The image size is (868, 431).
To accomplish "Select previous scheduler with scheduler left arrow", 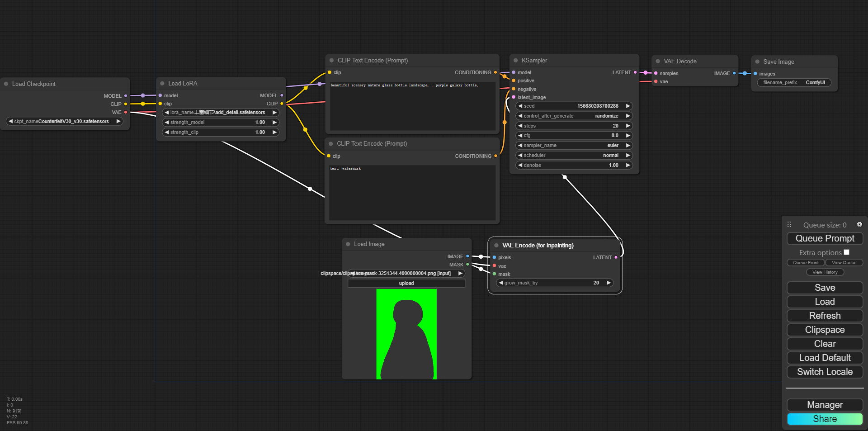I will coord(520,155).
